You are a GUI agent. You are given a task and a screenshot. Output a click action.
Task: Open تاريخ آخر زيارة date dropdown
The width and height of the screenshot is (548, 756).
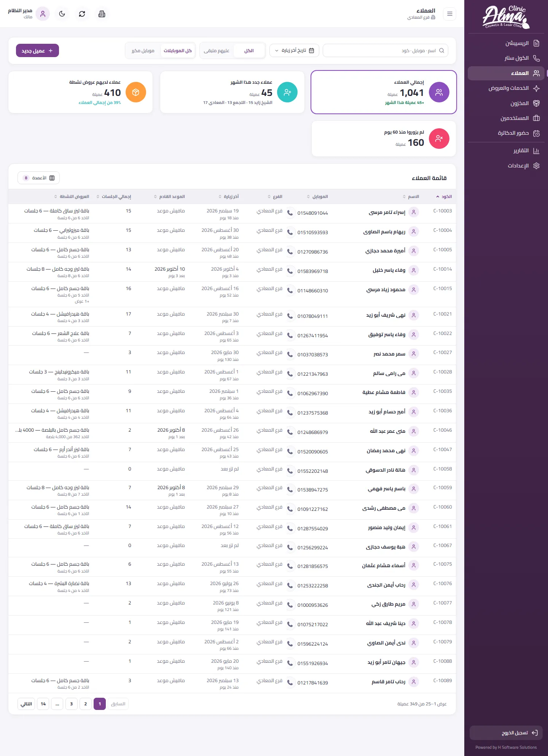coord(294,51)
